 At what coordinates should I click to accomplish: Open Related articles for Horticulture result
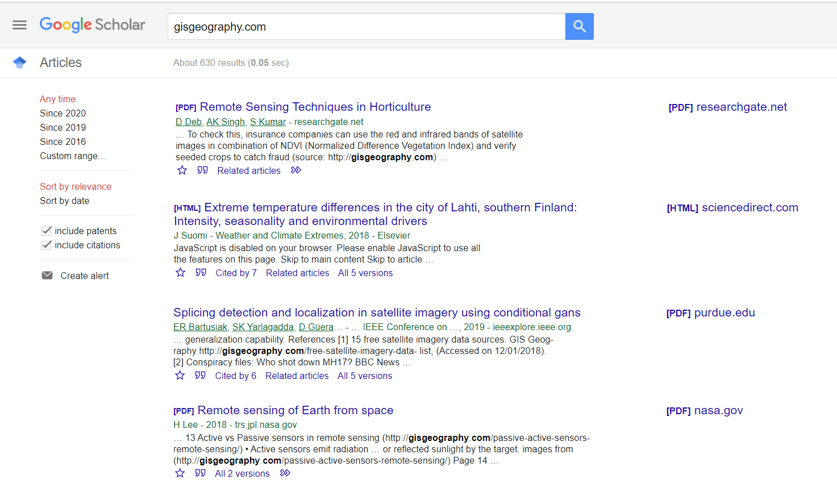(249, 170)
